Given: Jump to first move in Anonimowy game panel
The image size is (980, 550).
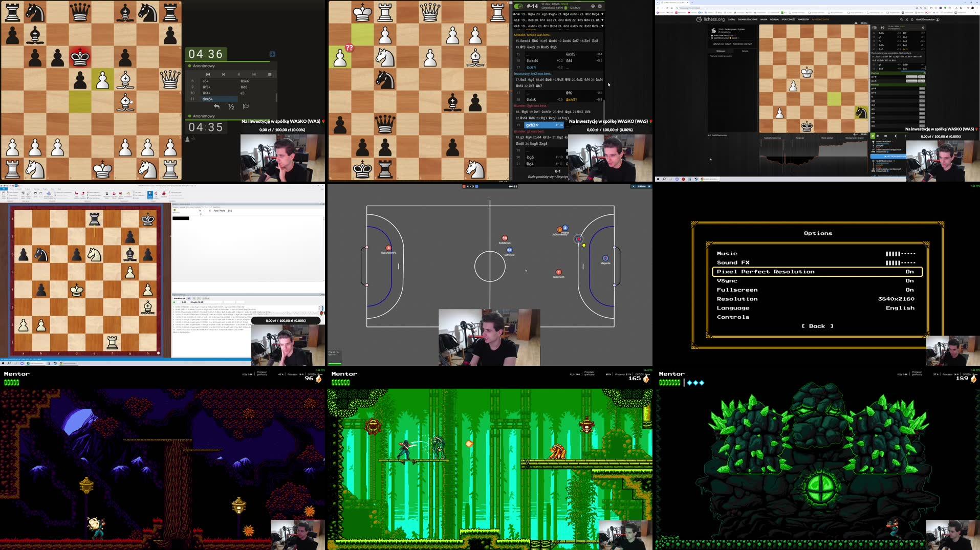Looking at the screenshot, I should click(208, 74).
